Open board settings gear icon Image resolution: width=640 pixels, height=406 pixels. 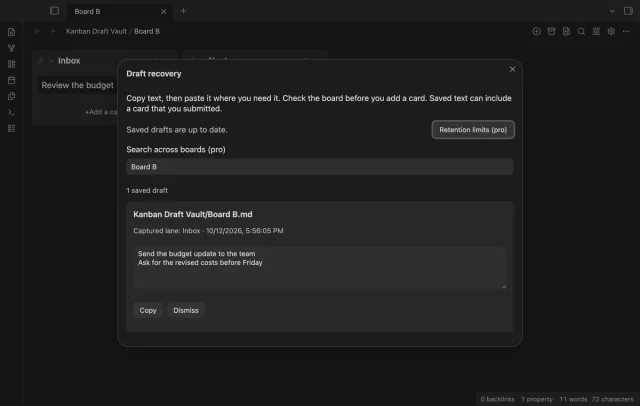[611, 31]
